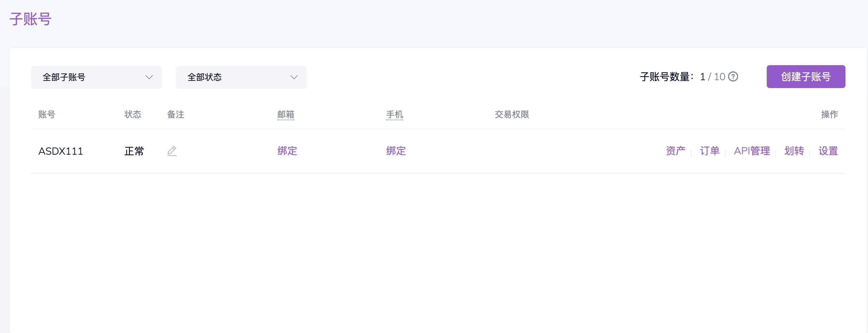The width and height of the screenshot is (868, 333).
Task: Open 资产 for sub-account ASDX111
Action: 676,151
